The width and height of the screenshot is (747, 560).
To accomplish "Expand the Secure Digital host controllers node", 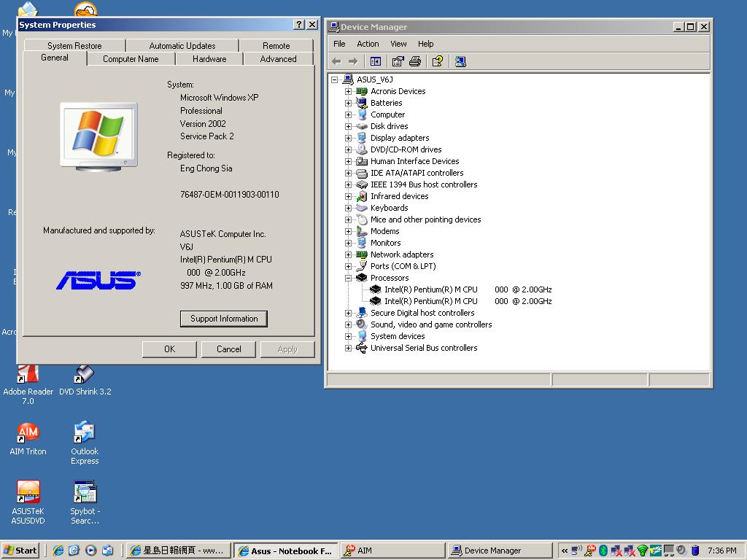I will (x=348, y=313).
